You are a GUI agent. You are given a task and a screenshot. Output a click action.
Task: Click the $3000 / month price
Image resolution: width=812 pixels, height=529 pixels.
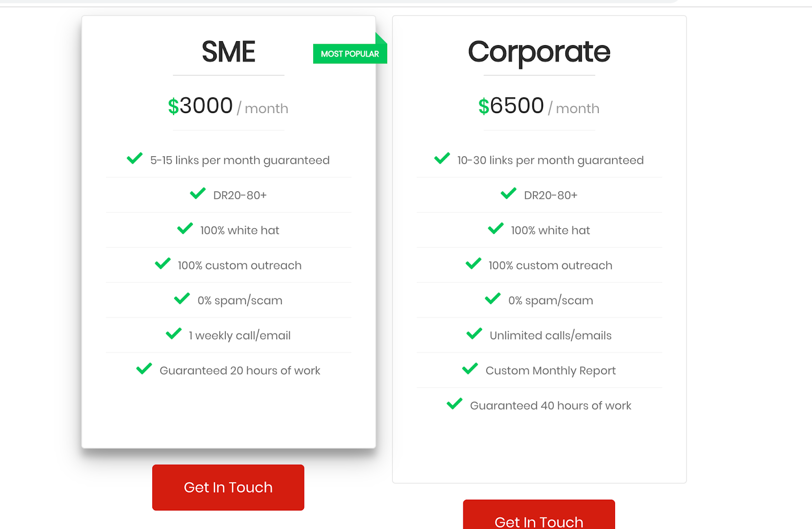coord(228,107)
